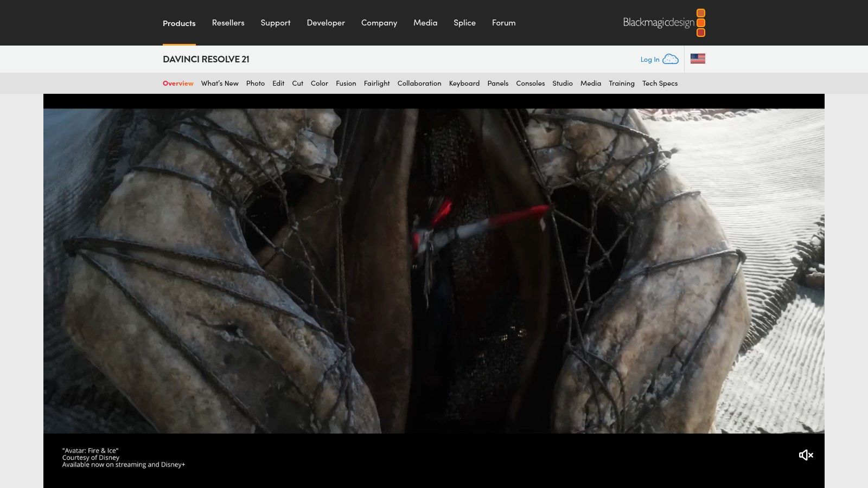
Task: Switch to the Studio tab
Action: pos(563,84)
